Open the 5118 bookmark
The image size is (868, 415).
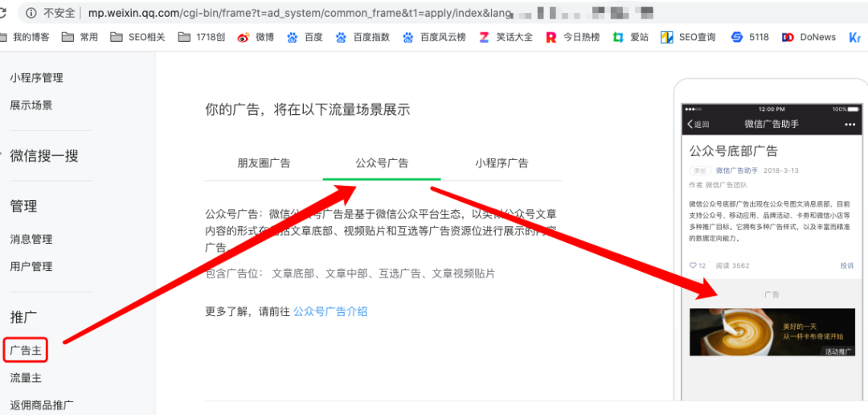click(750, 38)
